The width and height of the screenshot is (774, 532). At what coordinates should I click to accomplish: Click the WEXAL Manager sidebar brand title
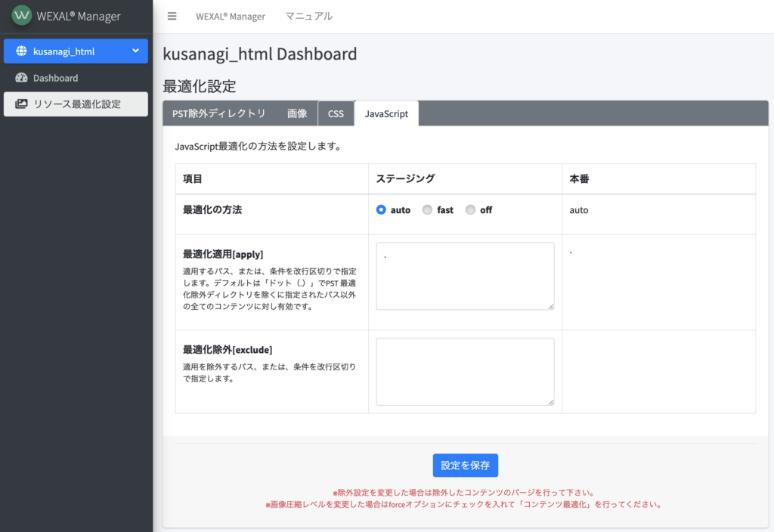(x=79, y=17)
